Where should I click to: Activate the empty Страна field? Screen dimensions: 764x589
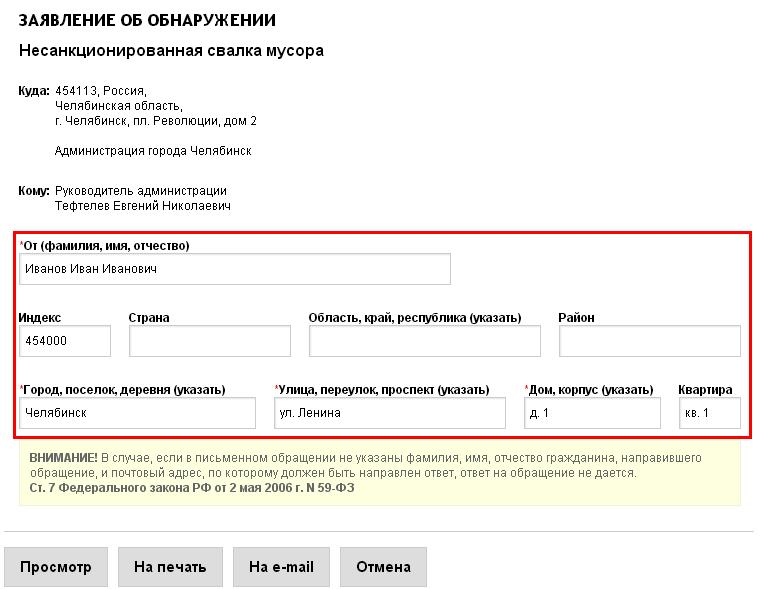210,341
